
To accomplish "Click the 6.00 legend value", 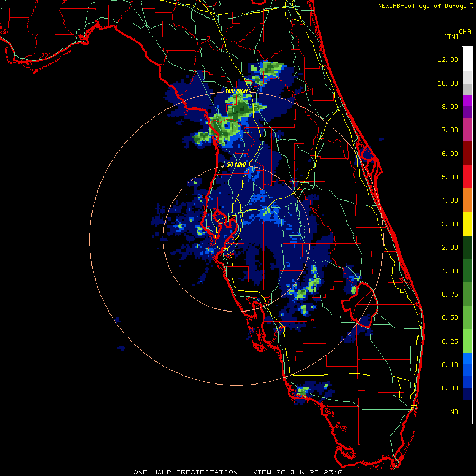I will coord(450,153).
